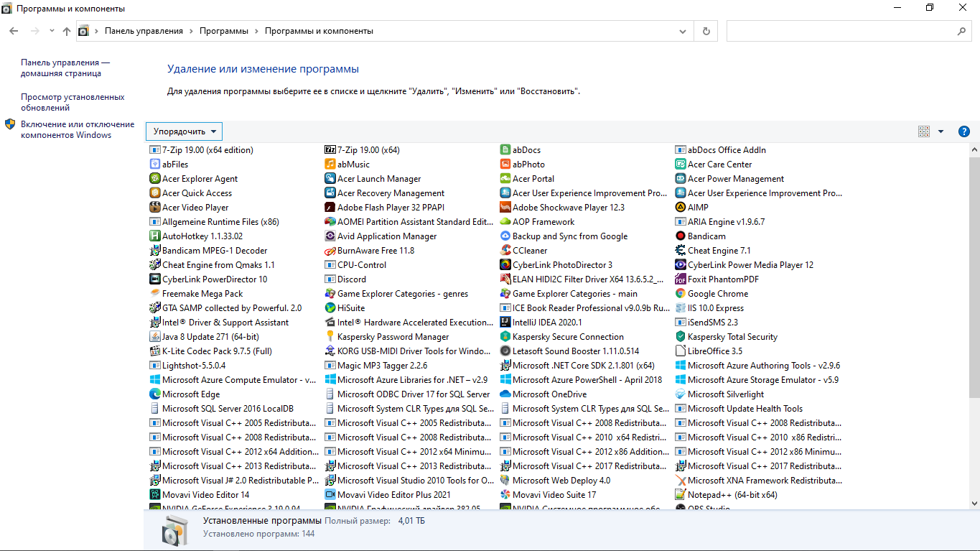Click the vertical scrollbar up arrow

tap(974, 149)
